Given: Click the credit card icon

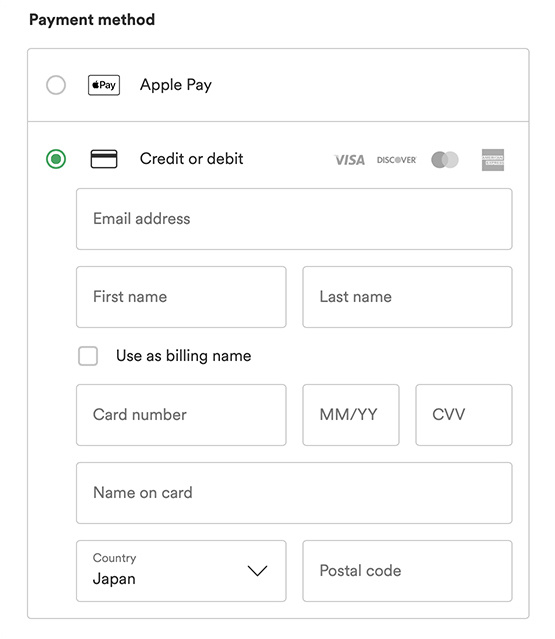Looking at the screenshot, I should click(x=104, y=159).
